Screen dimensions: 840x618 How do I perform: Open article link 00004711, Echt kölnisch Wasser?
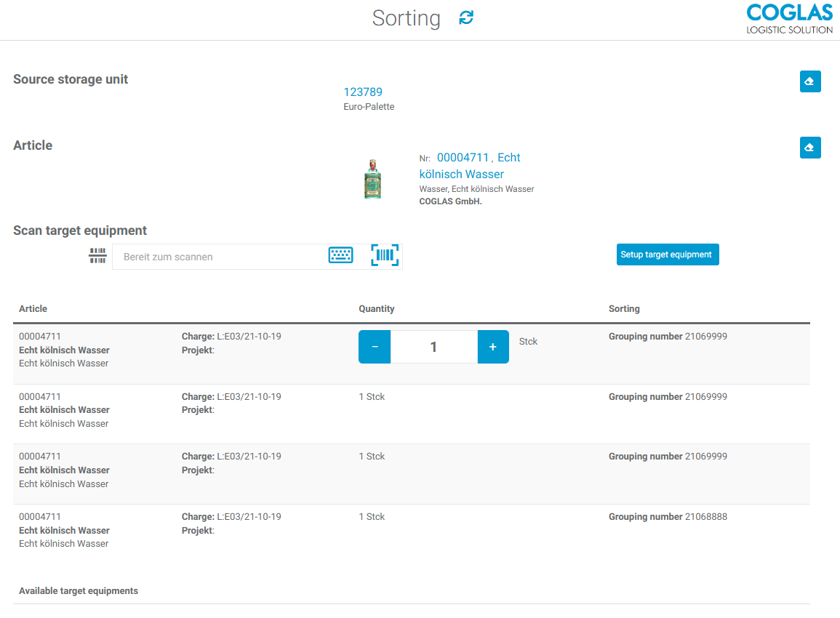click(470, 166)
